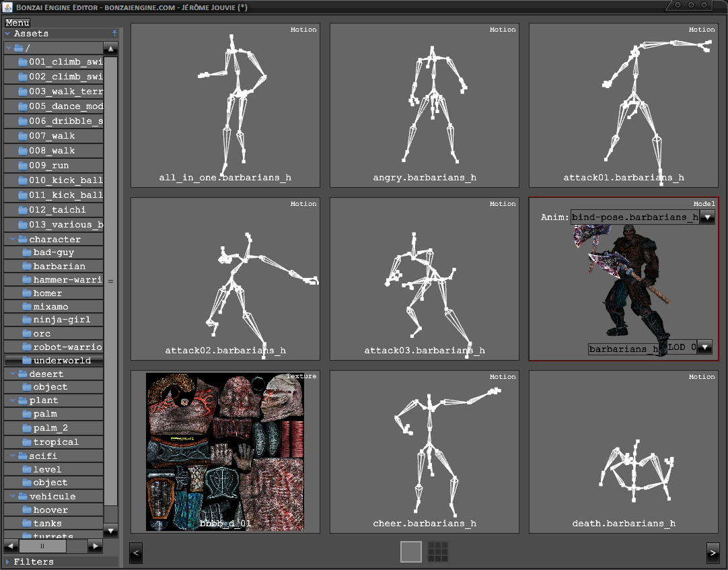This screenshot has width=728, height=570.
Task: Expand the Filters panel
Action: [8, 561]
